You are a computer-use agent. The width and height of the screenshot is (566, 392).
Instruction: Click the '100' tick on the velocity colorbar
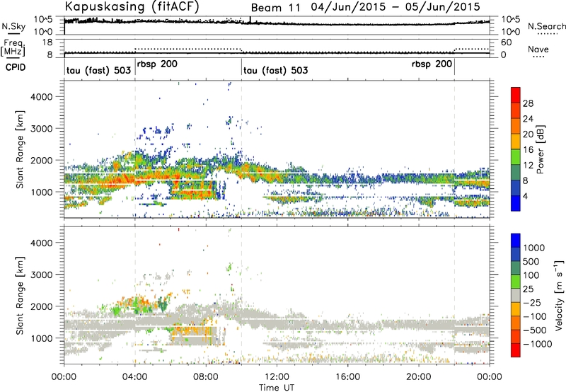[531, 275]
